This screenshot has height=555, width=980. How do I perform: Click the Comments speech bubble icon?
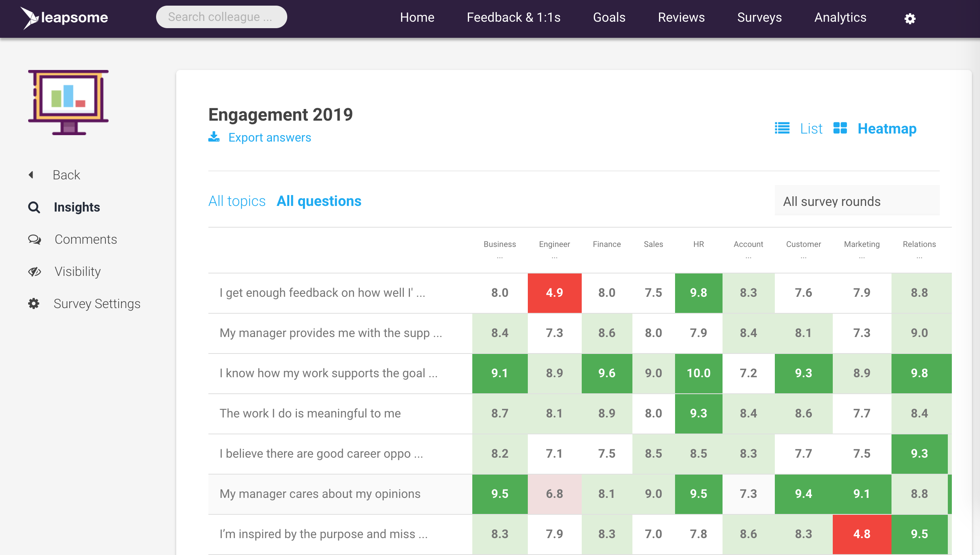pyautogui.click(x=35, y=239)
